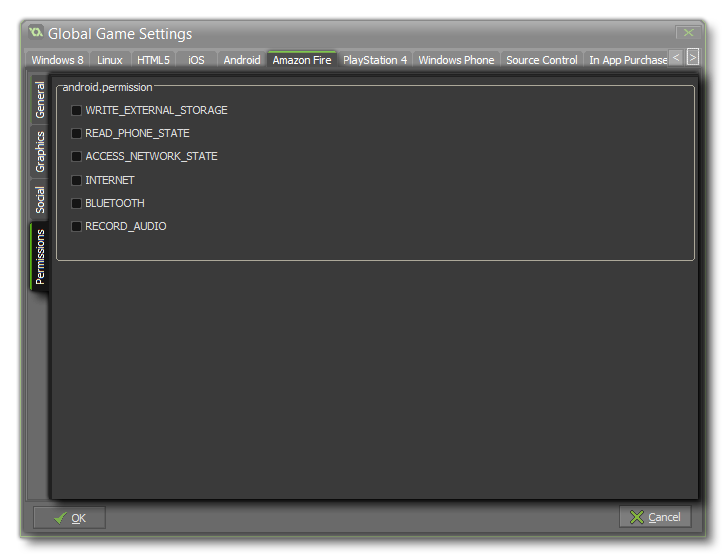Select the Graphics vertical side tab
Image resolution: width=726 pixels, height=558 pixels.
click(x=40, y=152)
